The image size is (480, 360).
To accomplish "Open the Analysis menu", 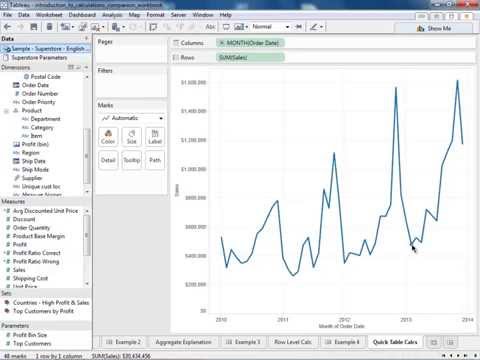I will point(112,15).
